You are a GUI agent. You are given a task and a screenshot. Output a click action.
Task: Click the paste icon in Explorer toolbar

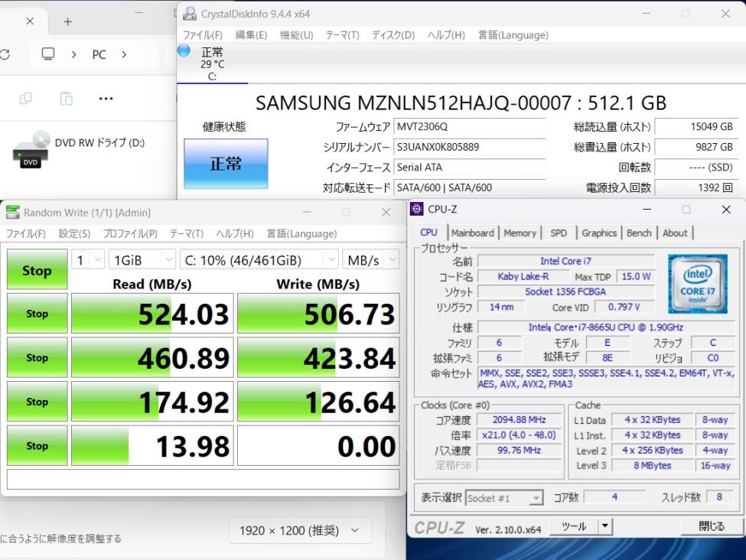66,99
